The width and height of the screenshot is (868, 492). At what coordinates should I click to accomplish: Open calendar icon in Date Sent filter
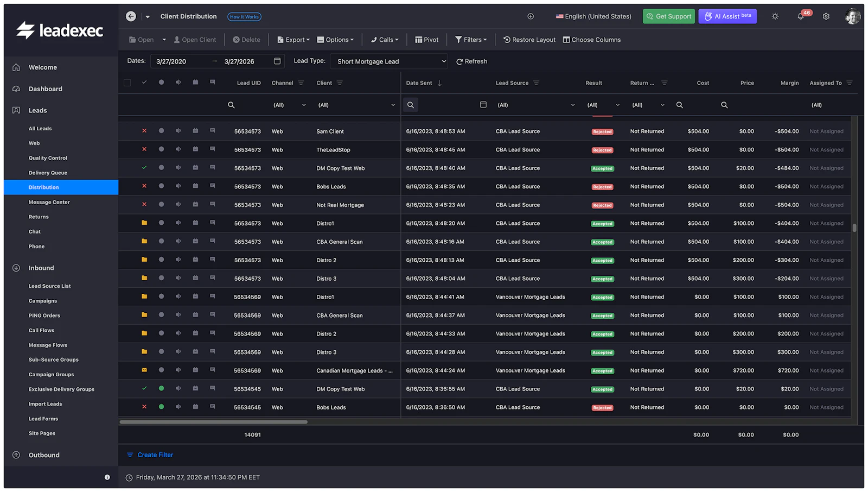click(x=483, y=105)
